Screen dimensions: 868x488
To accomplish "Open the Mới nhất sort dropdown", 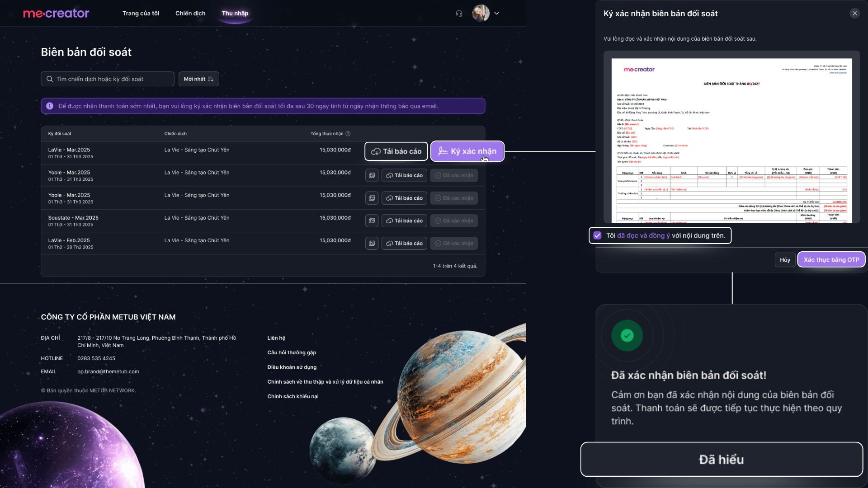I will tap(198, 79).
